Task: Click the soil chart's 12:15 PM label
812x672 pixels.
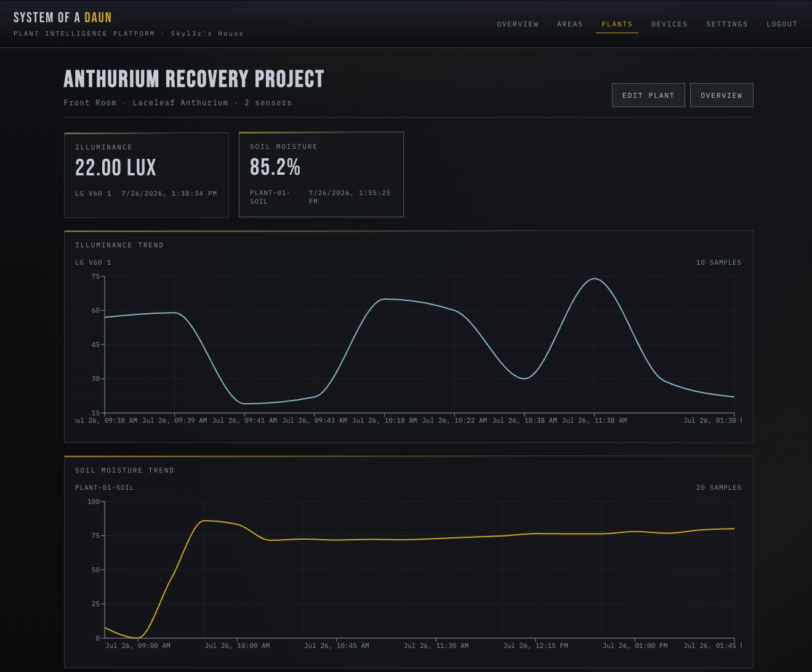Action: pyautogui.click(x=536, y=646)
